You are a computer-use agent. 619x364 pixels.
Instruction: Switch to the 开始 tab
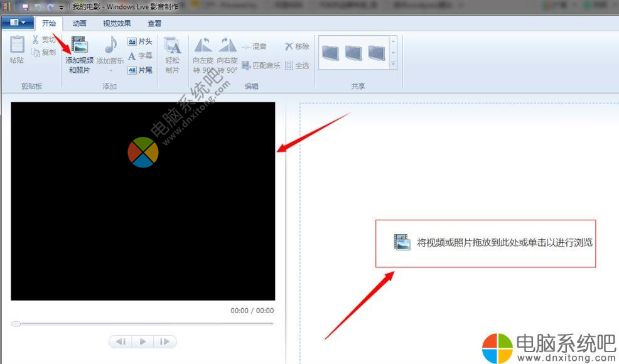[x=49, y=23]
